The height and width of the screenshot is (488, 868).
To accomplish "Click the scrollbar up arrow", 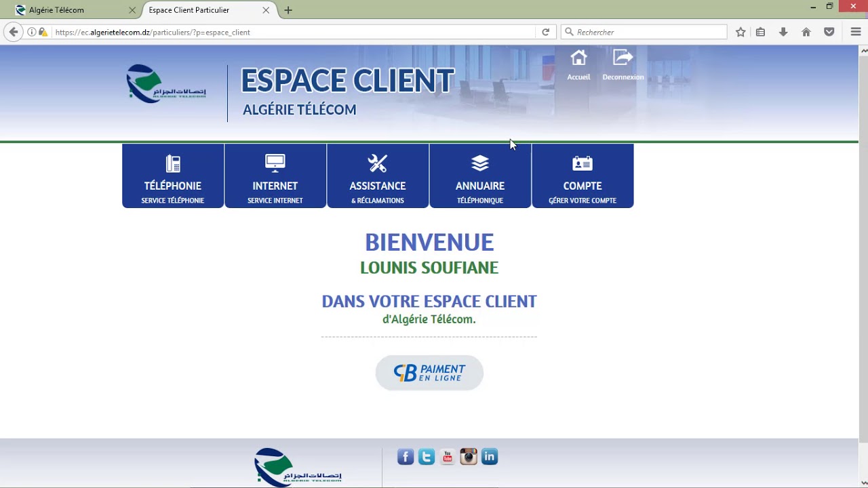I will 863,50.
